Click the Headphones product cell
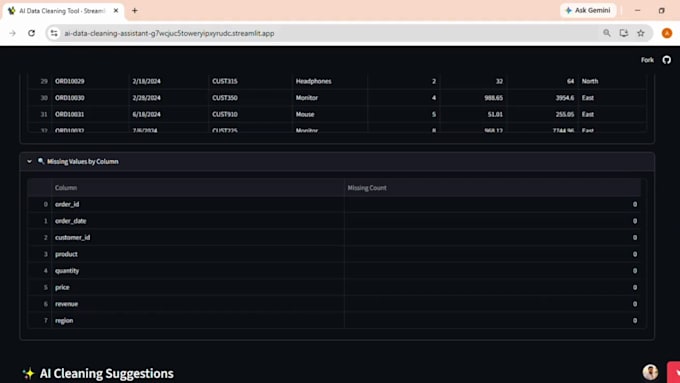 [x=330, y=81]
